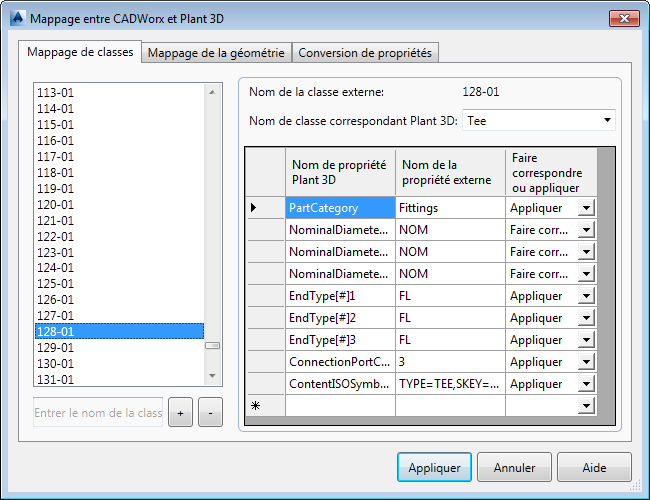Click the Nom de la propriété externe column header
This screenshot has width=650, height=500.
(x=450, y=172)
